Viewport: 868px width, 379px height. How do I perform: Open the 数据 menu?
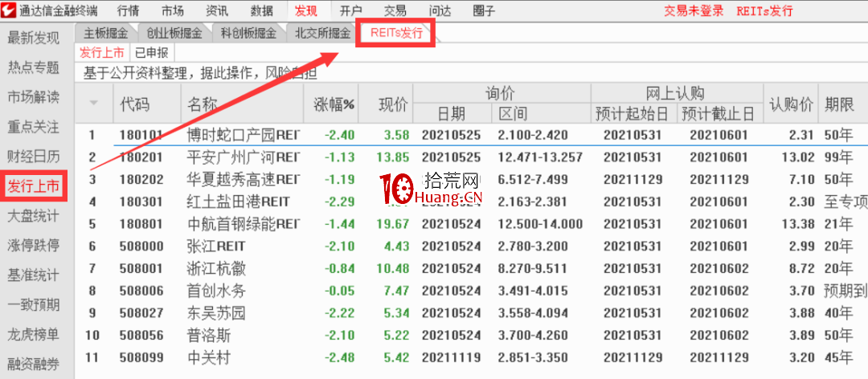click(261, 10)
